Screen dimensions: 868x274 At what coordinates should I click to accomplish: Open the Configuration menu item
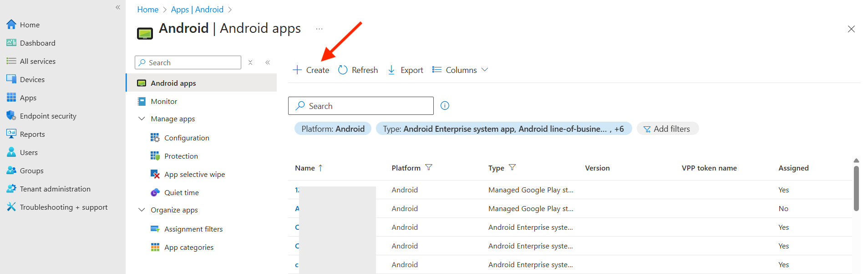tap(187, 138)
